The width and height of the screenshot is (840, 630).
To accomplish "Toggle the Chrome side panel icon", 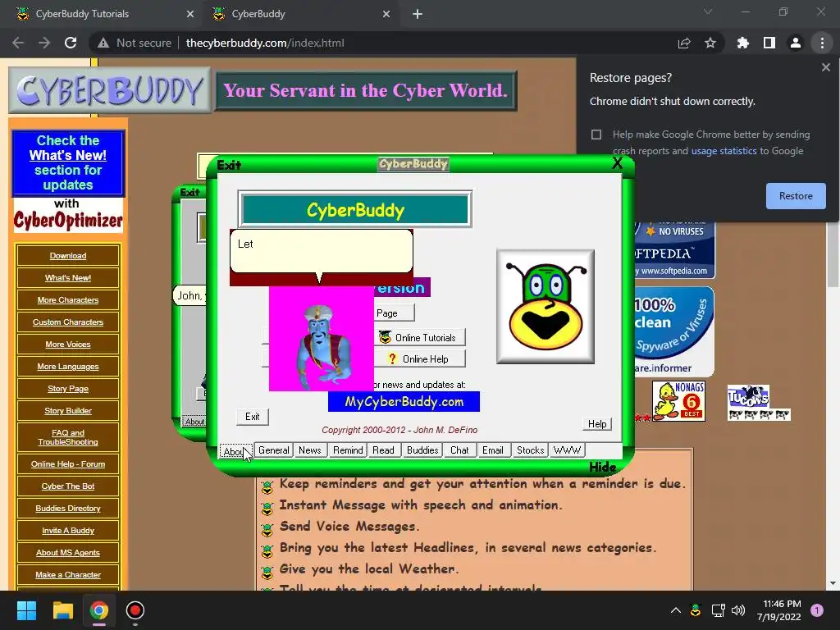I will [x=769, y=43].
